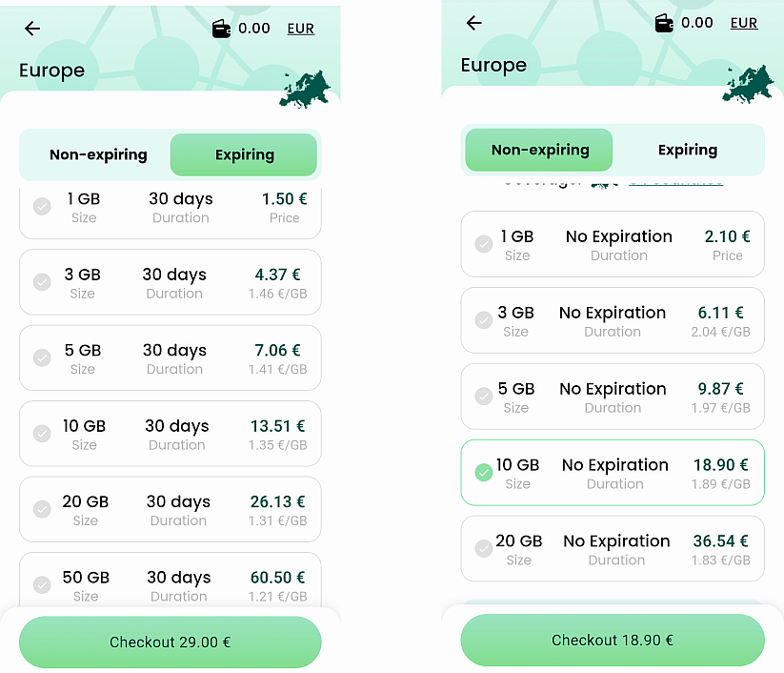Open the wallet balance icon on left screen
The width and height of the screenshot is (784, 673).
tap(222, 29)
